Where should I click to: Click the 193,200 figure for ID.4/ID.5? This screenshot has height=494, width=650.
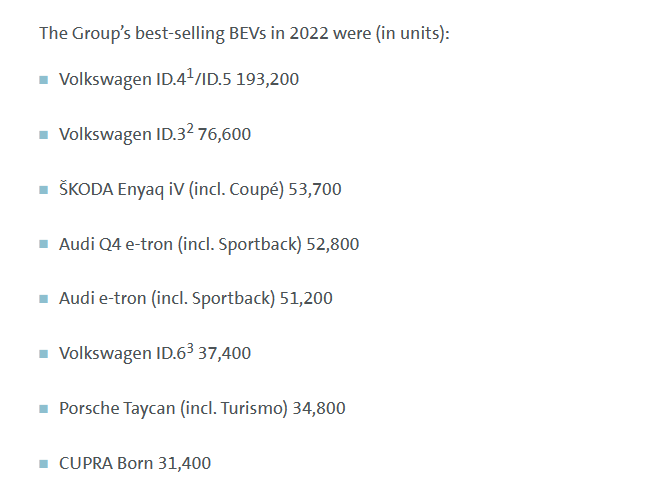coord(267,79)
